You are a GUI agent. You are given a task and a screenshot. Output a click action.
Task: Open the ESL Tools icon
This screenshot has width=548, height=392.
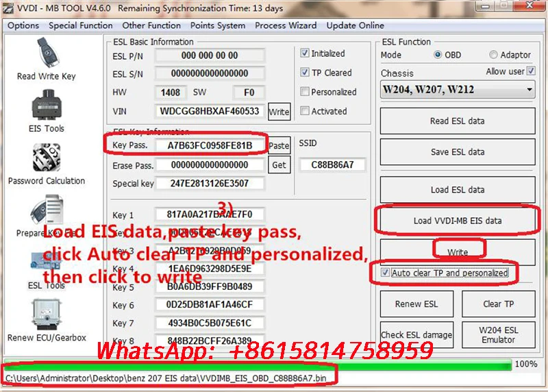click(x=45, y=262)
